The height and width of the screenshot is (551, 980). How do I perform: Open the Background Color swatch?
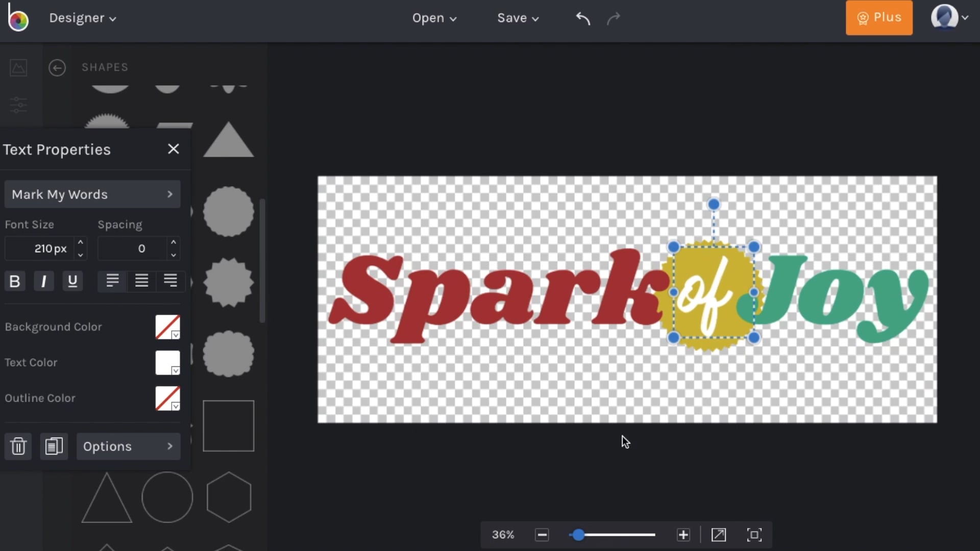(167, 327)
